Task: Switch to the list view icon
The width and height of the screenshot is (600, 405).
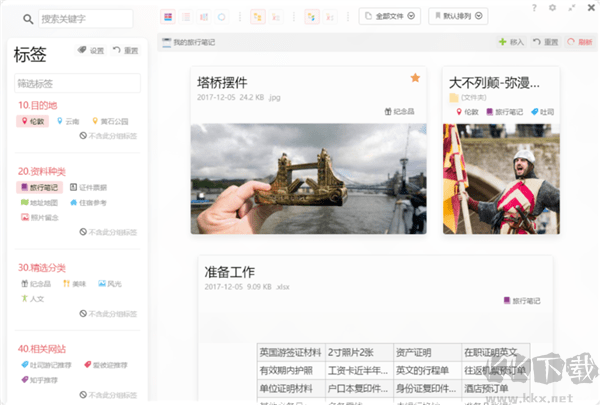Action: pyautogui.click(x=186, y=17)
